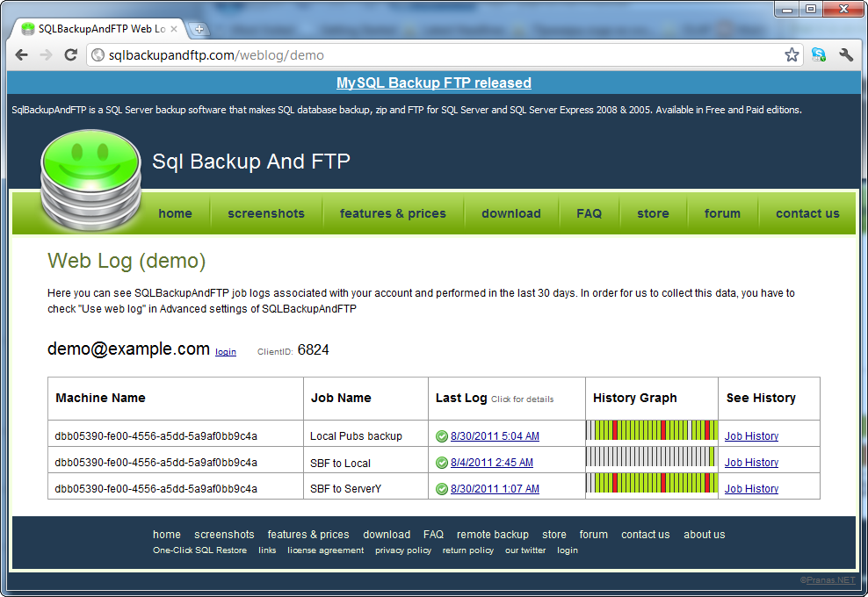Viewport: 868px width, 597px height.
Task: Open FAQ in green navigation bar
Action: [x=589, y=213]
